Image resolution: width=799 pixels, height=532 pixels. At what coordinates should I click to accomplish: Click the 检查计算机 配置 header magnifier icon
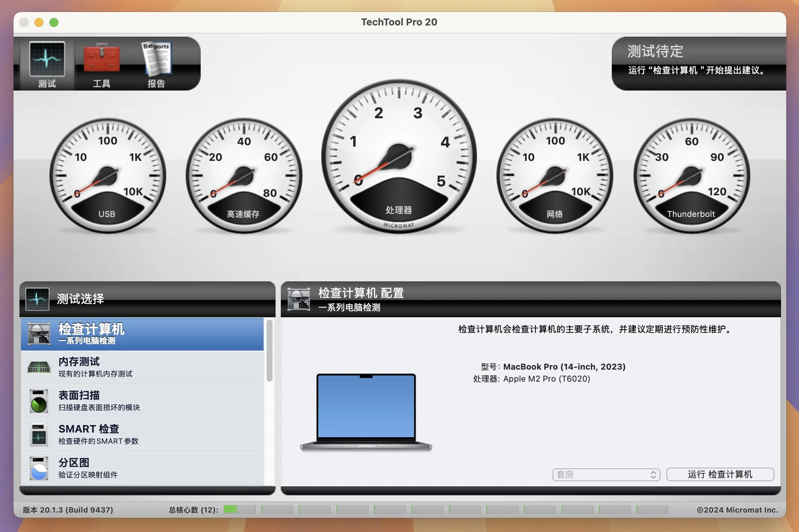point(299,299)
